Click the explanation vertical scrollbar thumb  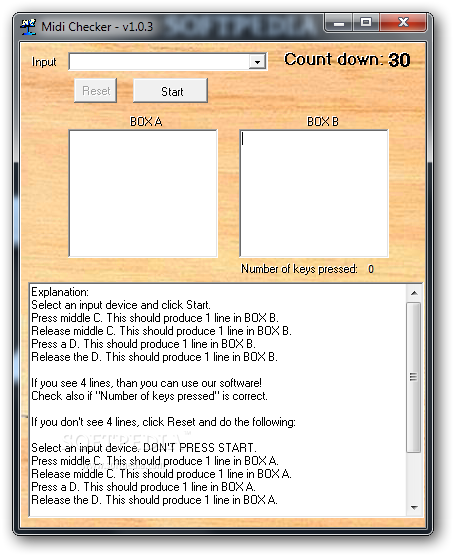point(414,377)
